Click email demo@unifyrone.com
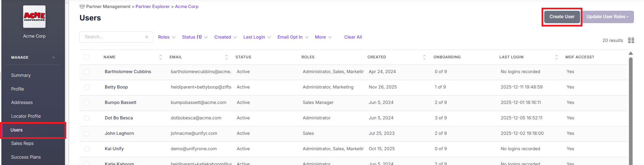This screenshot has height=165, width=644. [193, 149]
